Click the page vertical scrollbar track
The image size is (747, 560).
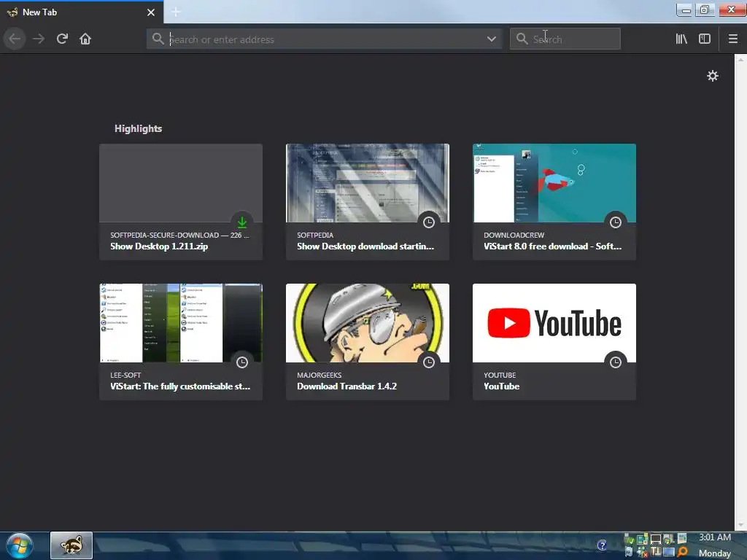[x=740, y=292]
